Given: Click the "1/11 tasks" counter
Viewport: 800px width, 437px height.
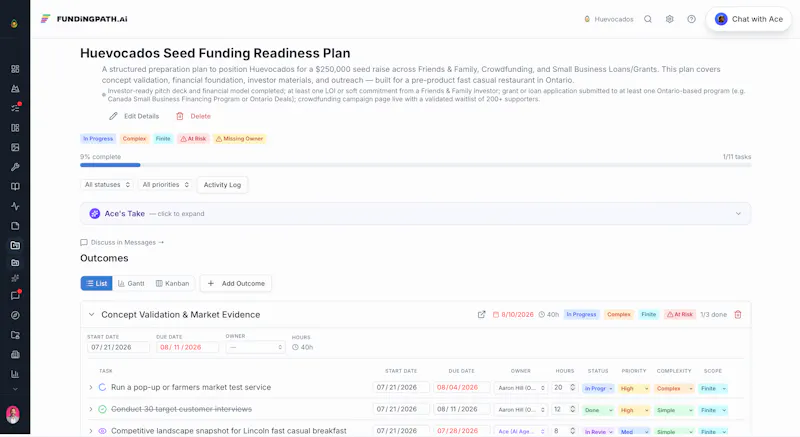Looking at the screenshot, I should [737, 157].
